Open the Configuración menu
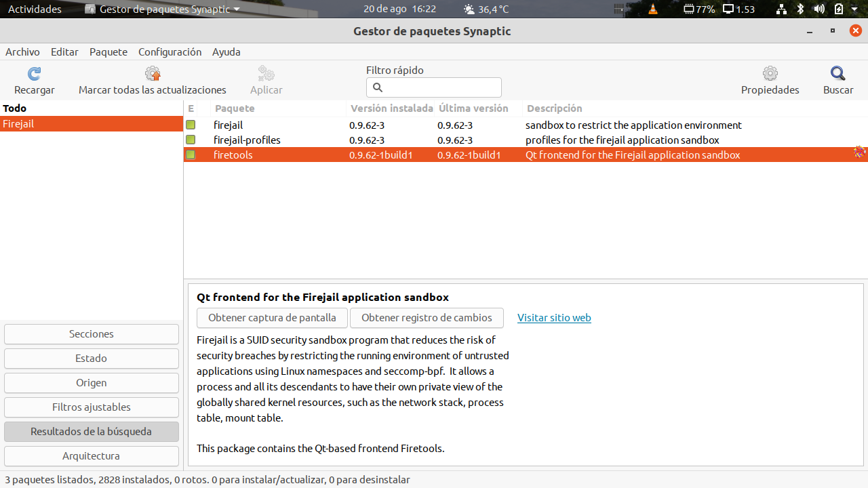The image size is (868, 488). 170,52
